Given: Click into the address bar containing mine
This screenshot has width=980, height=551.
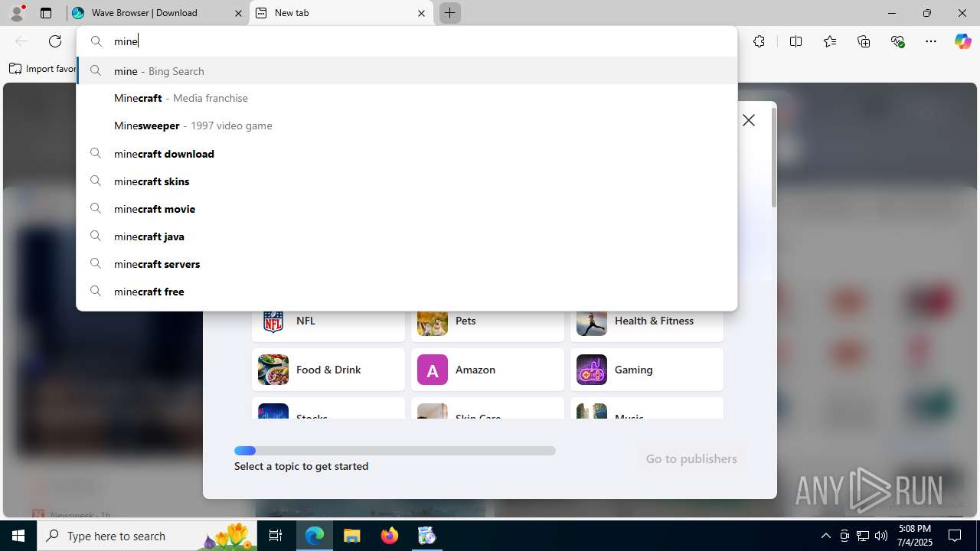Looking at the screenshot, I should [x=407, y=41].
